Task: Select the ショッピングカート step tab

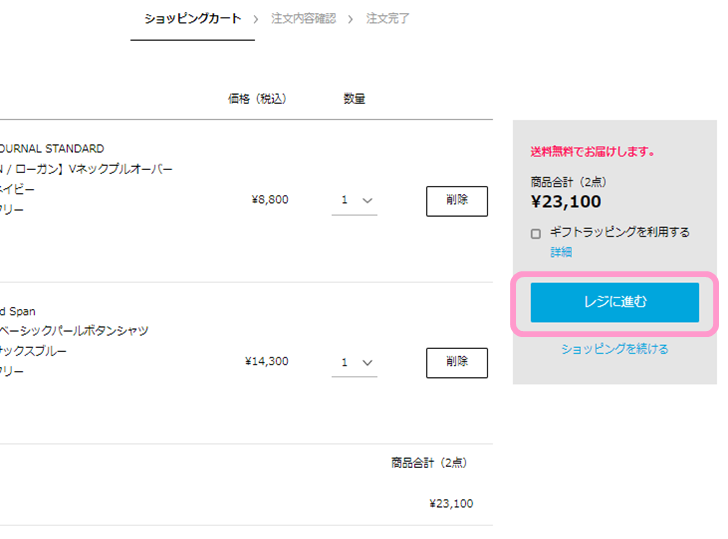Action: click(x=192, y=19)
